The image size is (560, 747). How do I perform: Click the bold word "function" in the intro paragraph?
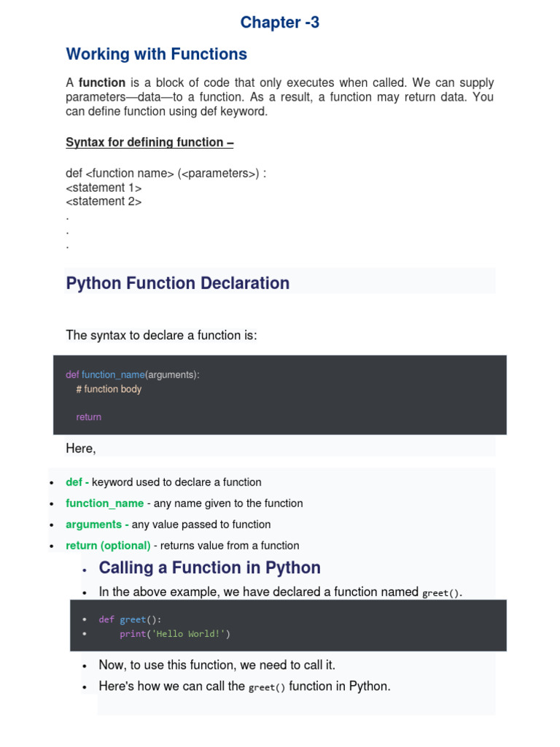click(102, 83)
